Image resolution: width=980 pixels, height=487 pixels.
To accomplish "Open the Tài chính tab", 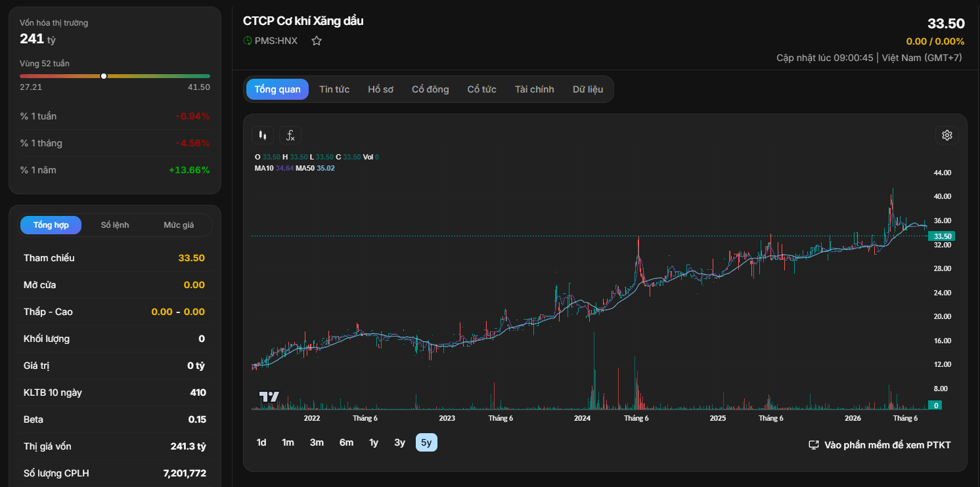I will [535, 89].
